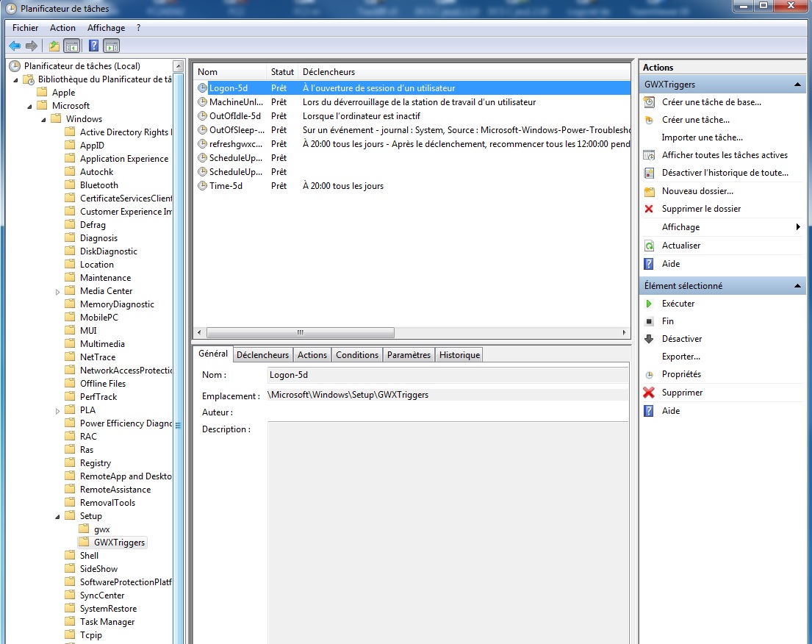Click the blue help toolbar icon

tap(93, 46)
